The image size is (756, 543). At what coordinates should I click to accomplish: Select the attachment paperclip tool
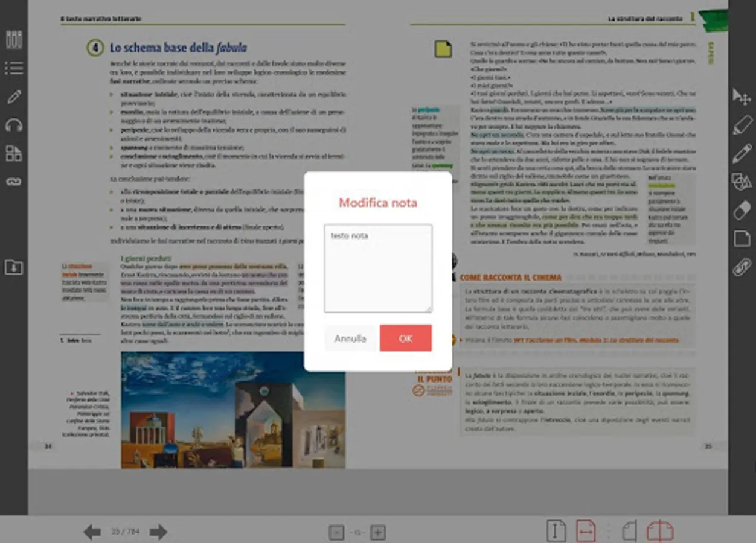(x=742, y=267)
